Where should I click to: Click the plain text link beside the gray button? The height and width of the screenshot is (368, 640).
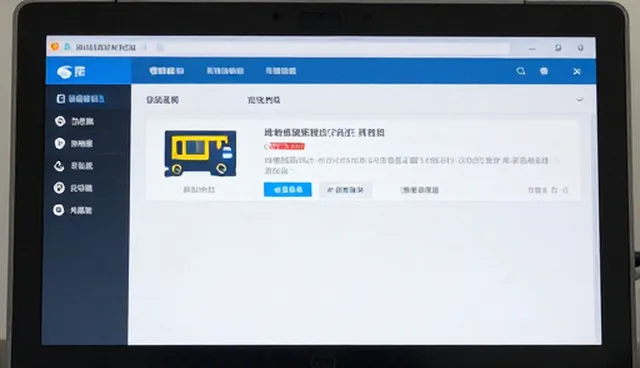click(420, 190)
